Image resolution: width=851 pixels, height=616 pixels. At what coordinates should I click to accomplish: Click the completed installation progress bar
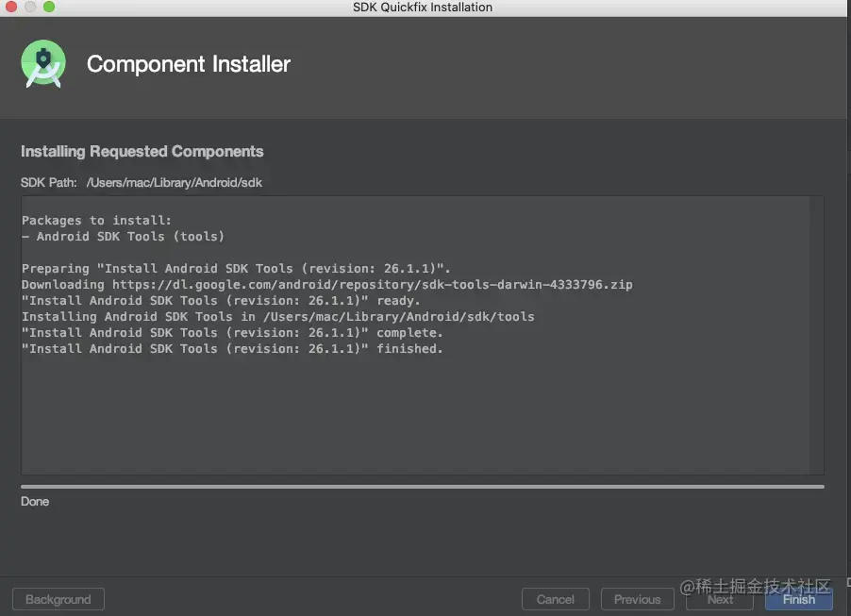click(x=423, y=487)
